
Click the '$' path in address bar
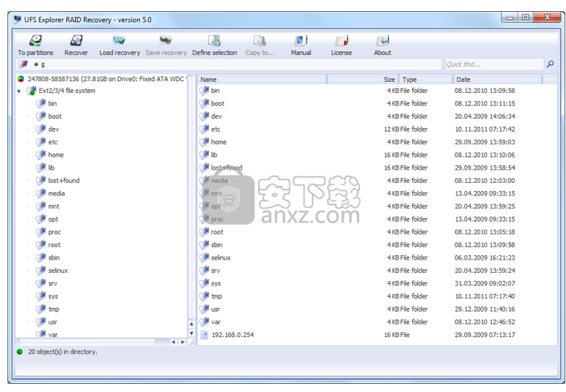pos(43,65)
